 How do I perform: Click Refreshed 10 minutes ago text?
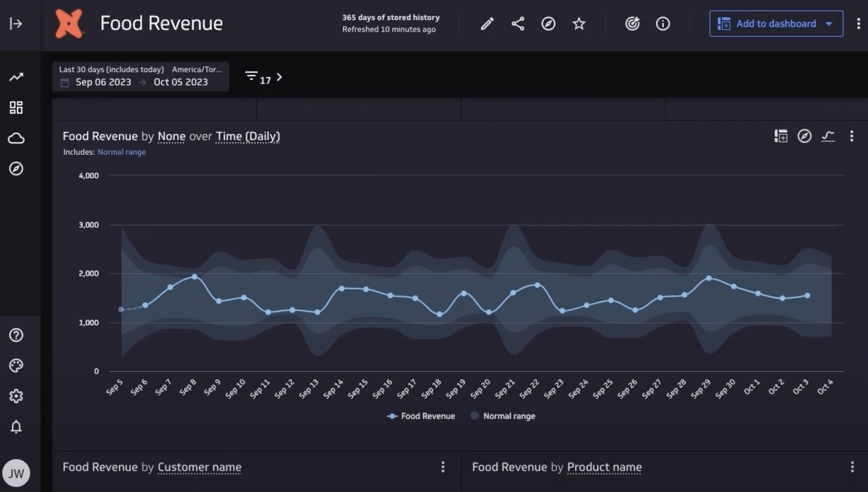[x=389, y=29]
